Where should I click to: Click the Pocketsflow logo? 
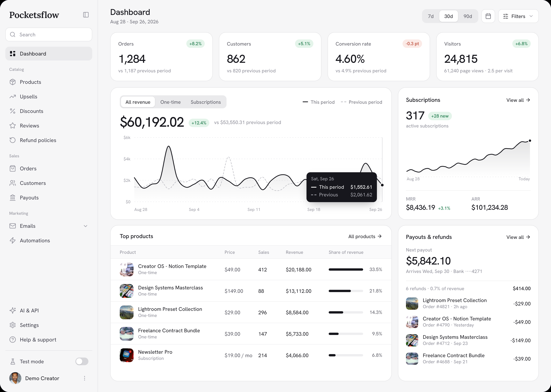click(34, 15)
